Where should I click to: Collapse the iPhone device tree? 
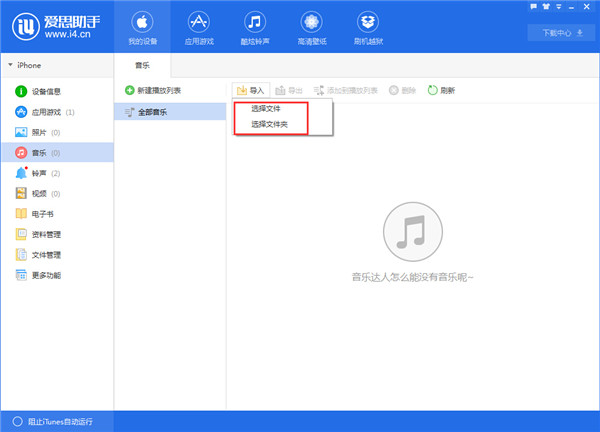pyautogui.click(x=10, y=65)
